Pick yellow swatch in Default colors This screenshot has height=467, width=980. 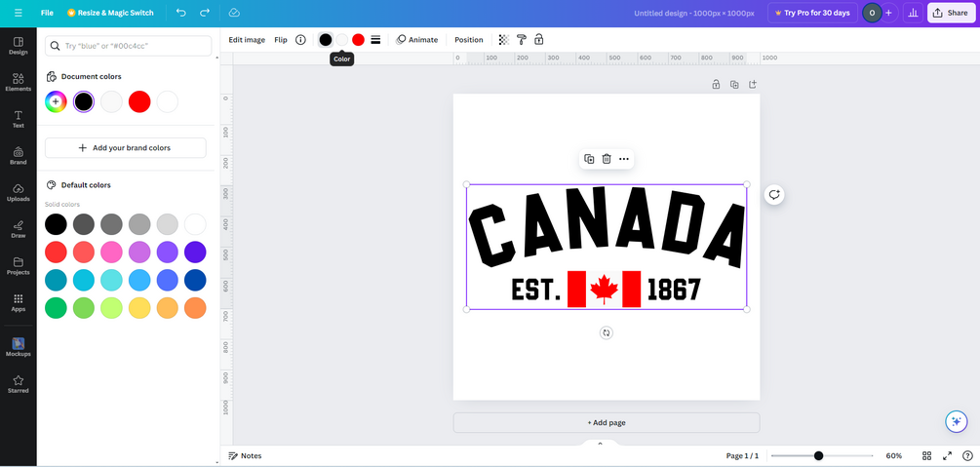139,308
